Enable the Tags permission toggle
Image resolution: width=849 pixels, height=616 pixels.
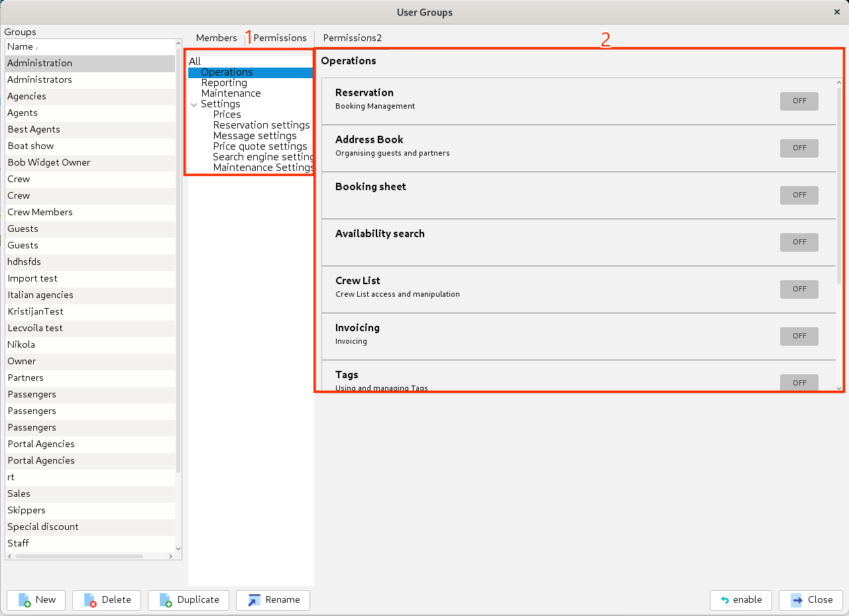click(799, 382)
